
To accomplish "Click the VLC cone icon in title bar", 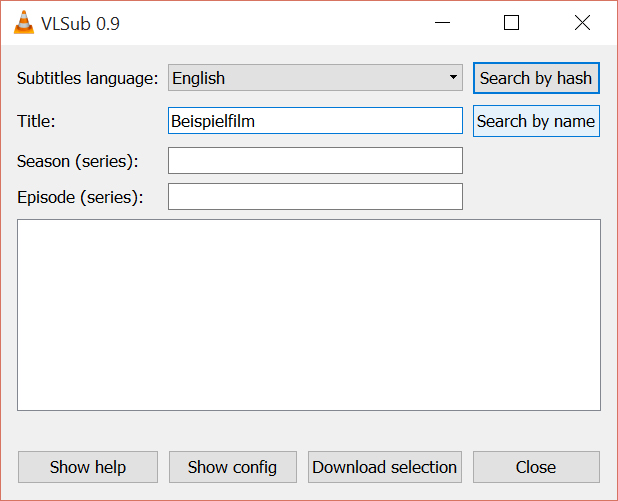I will point(24,23).
